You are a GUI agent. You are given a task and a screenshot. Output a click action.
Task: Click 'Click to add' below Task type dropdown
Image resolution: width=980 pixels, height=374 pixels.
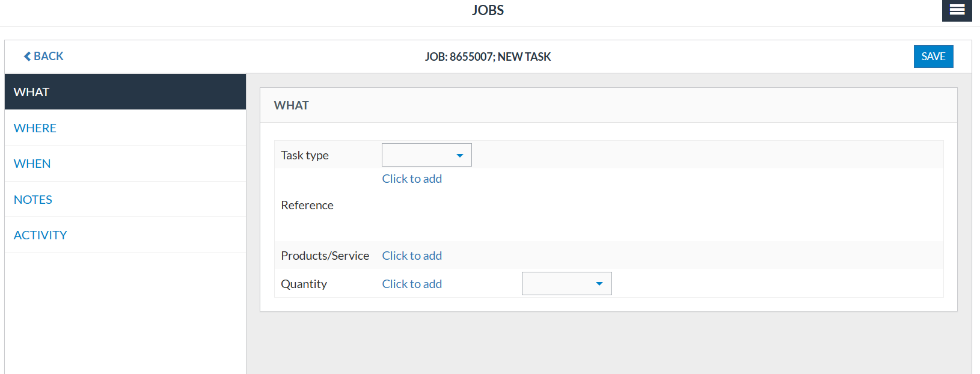click(412, 179)
